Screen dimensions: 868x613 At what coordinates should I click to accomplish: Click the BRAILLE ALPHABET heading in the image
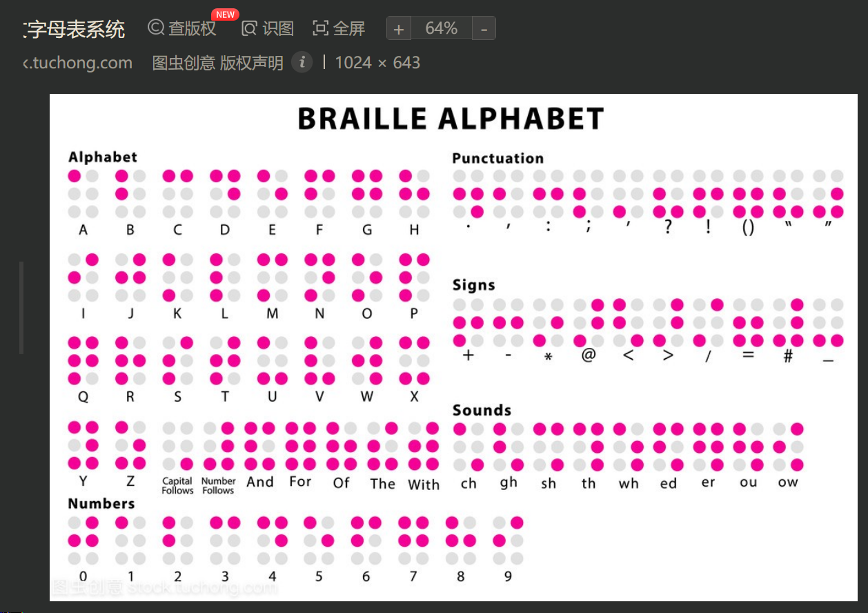click(x=451, y=119)
